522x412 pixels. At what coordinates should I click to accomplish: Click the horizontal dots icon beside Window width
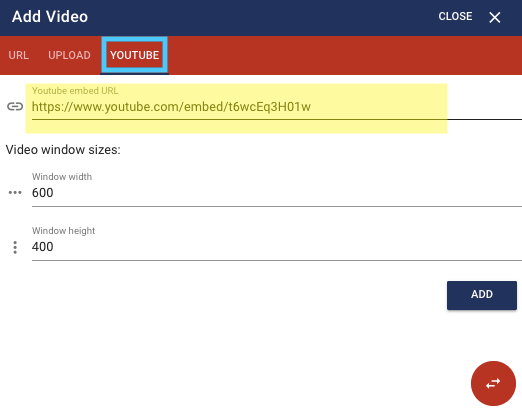point(15,193)
